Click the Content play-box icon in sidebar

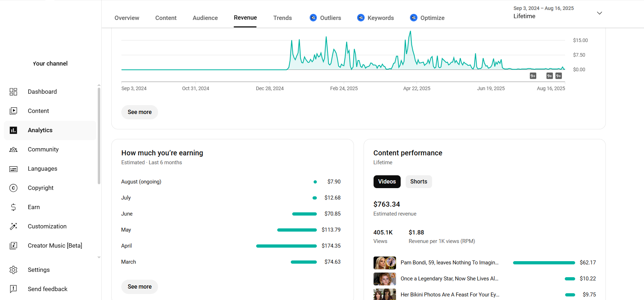click(x=13, y=111)
